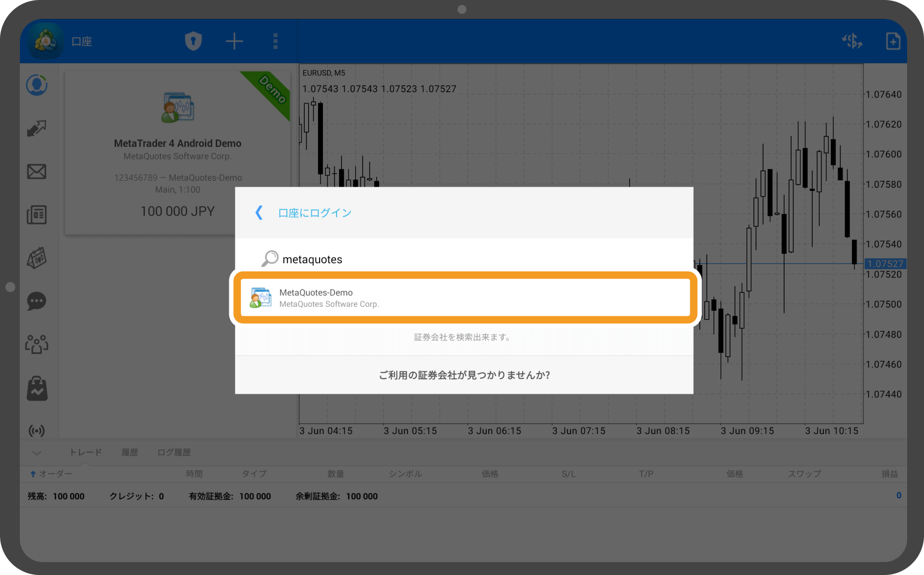Open the market shopping bag icon
Viewport: 924px width, 575px height.
pyautogui.click(x=37, y=388)
